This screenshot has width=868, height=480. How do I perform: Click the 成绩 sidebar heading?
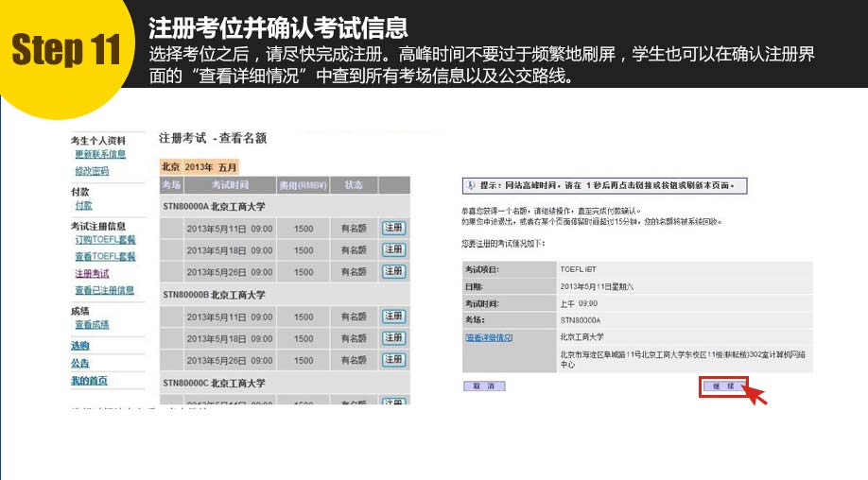pyautogui.click(x=79, y=311)
